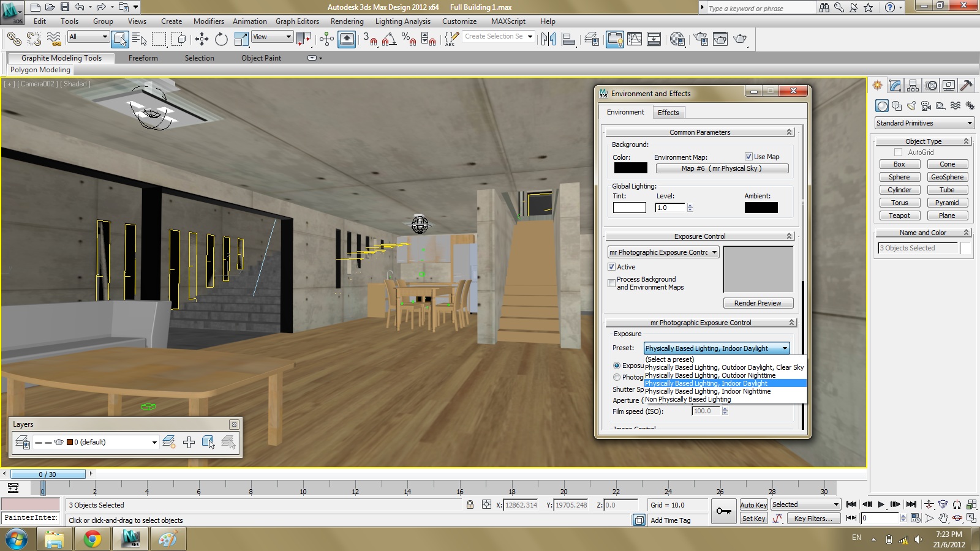Click the Map #6 mr Physical Sky button

(x=722, y=168)
